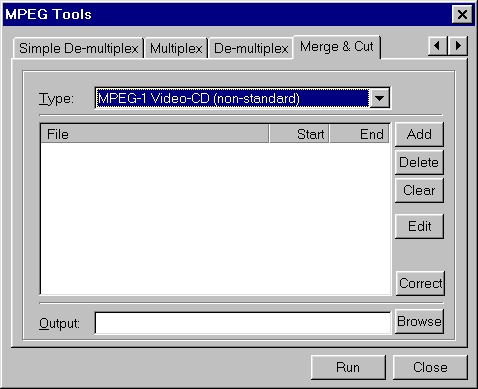This screenshot has height=389, width=478.
Task: Click the Delete button
Action: (419, 162)
